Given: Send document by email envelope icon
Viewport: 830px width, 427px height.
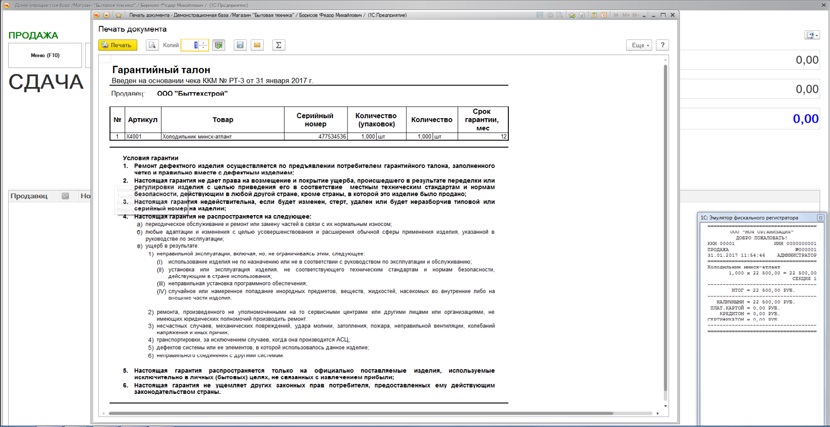Looking at the screenshot, I should pos(257,45).
